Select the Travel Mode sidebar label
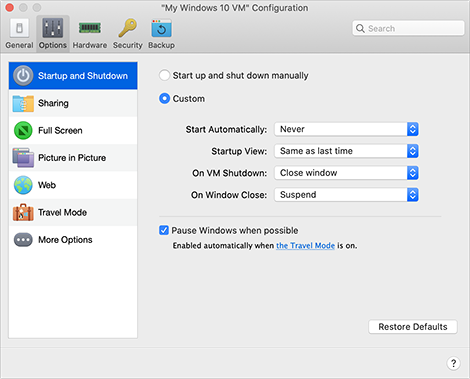This screenshot has width=470, height=379. click(63, 212)
